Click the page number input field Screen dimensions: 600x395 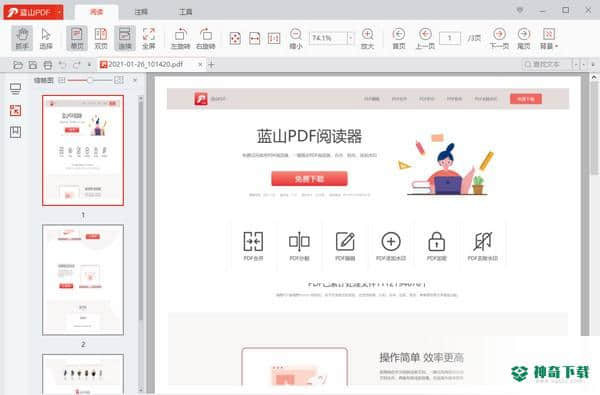(450, 38)
